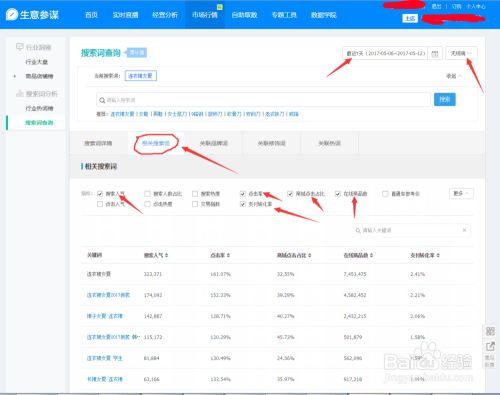
Task: Click the 搜索词分析 bar chart icon
Action: pyautogui.click(x=20, y=94)
